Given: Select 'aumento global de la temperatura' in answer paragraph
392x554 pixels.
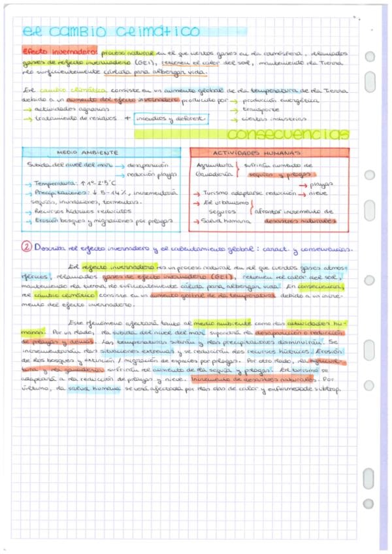Looking at the screenshot, I should (212, 295).
